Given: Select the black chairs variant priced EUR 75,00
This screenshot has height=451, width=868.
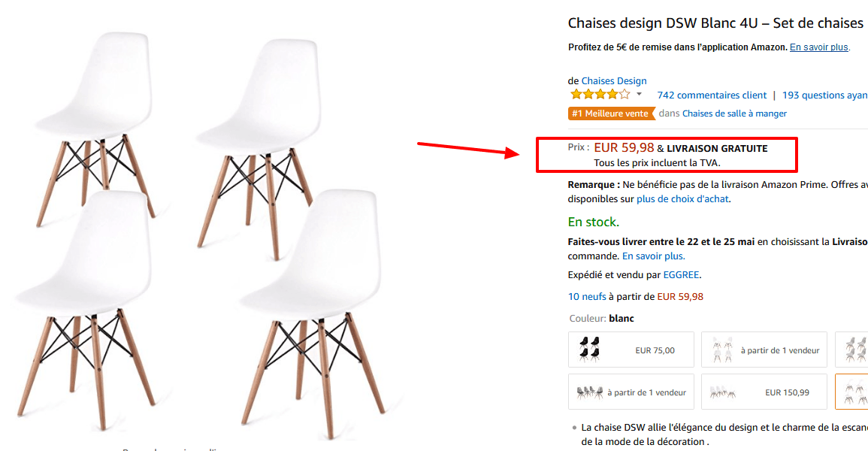Looking at the screenshot, I should 631,350.
